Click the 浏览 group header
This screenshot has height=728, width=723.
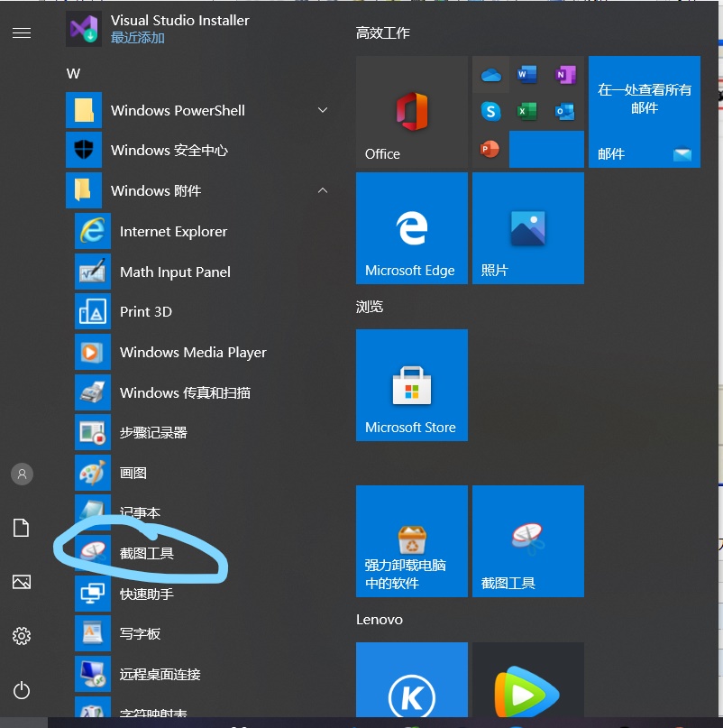tap(370, 307)
